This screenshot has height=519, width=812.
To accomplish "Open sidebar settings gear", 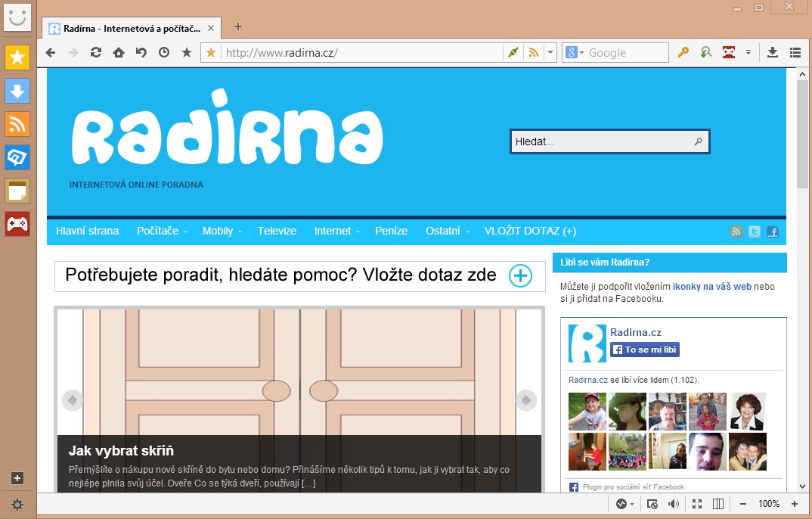I will [17, 505].
